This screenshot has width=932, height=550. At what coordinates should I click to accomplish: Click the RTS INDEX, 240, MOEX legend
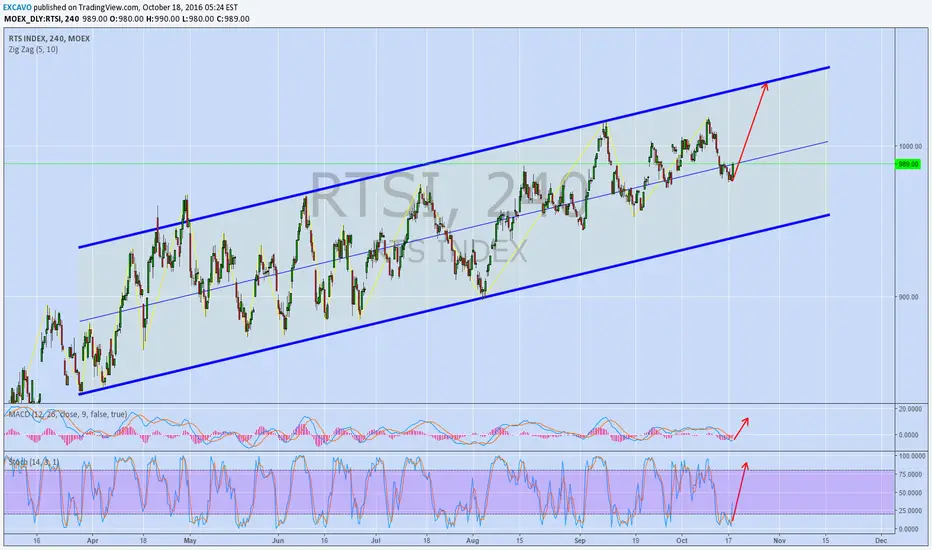[49, 39]
